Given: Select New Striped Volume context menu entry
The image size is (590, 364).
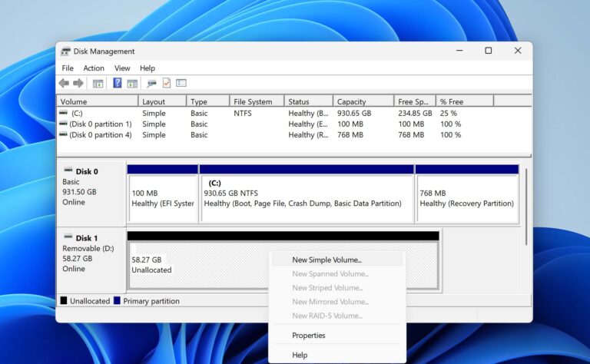Looking at the screenshot, I should pyautogui.click(x=337, y=288).
